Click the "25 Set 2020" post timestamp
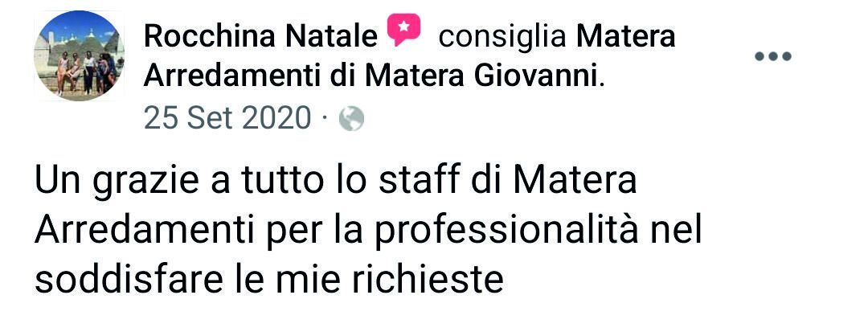Viewport: 868px width, 336px height. [x=227, y=118]
